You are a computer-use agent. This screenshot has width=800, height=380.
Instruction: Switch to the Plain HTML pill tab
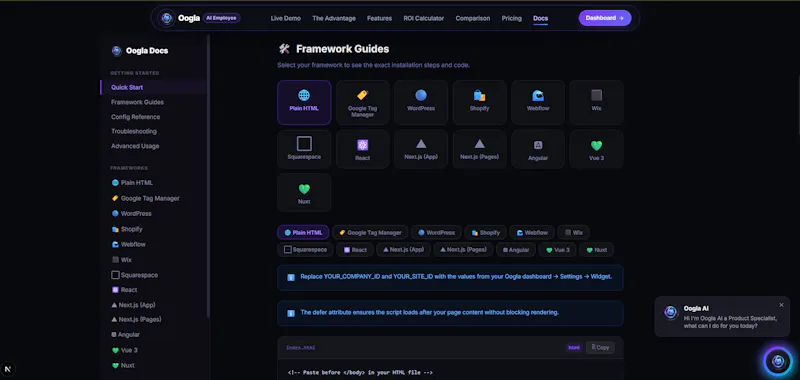[303, 233]
